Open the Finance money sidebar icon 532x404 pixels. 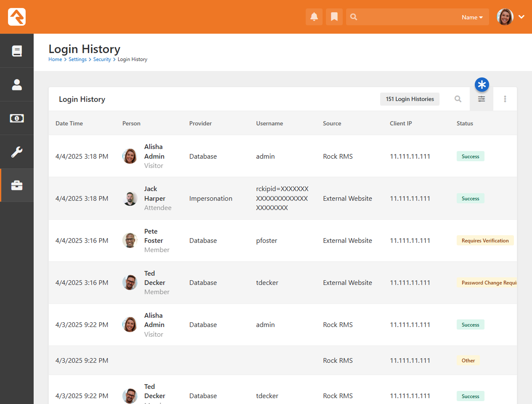17,118
